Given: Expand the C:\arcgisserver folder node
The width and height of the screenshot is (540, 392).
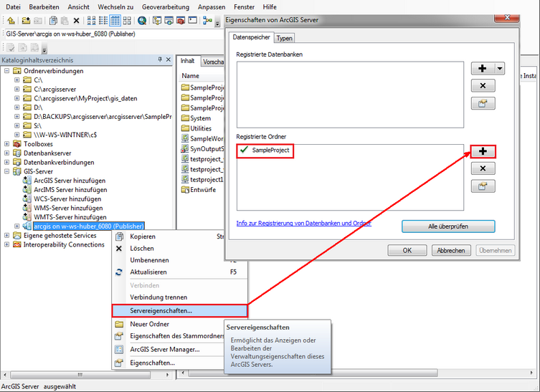Looking at the screenshot, I should click(x=16, y=89).
